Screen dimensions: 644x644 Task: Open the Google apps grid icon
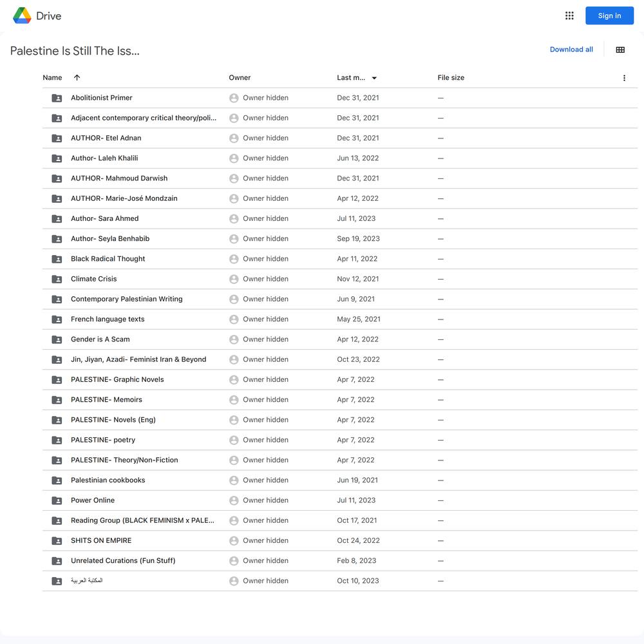[569, 15]
